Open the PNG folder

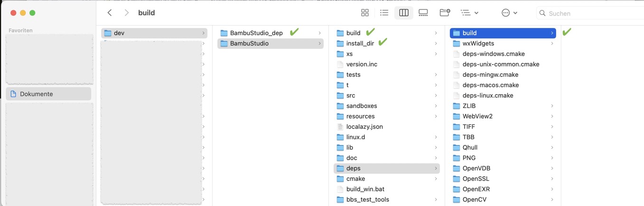[503, 158]
